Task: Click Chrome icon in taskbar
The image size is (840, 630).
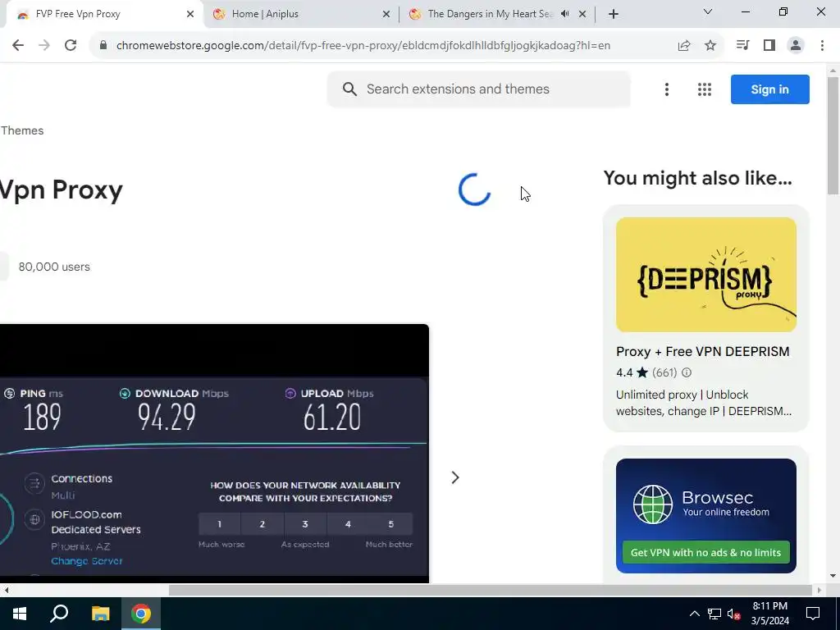Action: click(141, 614)
